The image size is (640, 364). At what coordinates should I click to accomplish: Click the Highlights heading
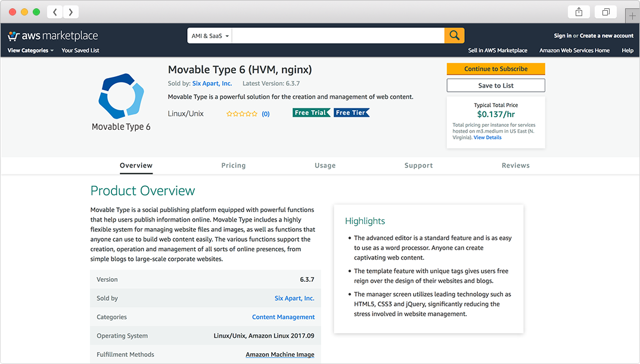pos(365,221)
